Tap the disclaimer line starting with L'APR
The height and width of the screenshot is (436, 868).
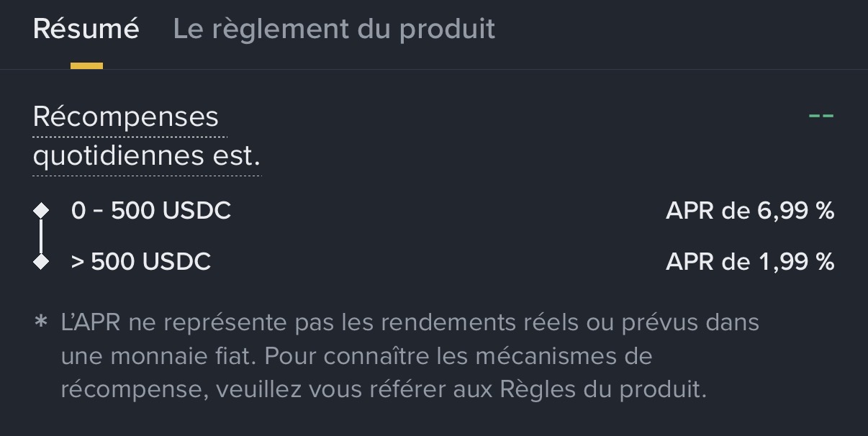click(410, 322)
